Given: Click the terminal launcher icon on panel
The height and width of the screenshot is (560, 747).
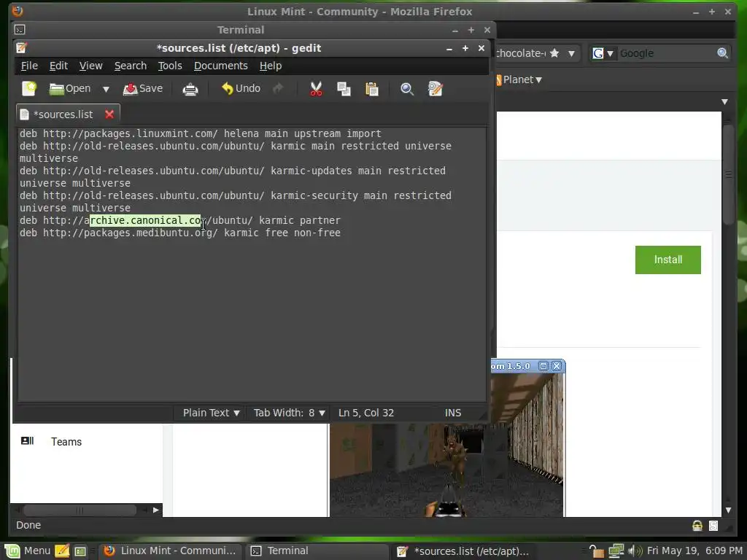Looking at the screenshot, I should point(80,551).
